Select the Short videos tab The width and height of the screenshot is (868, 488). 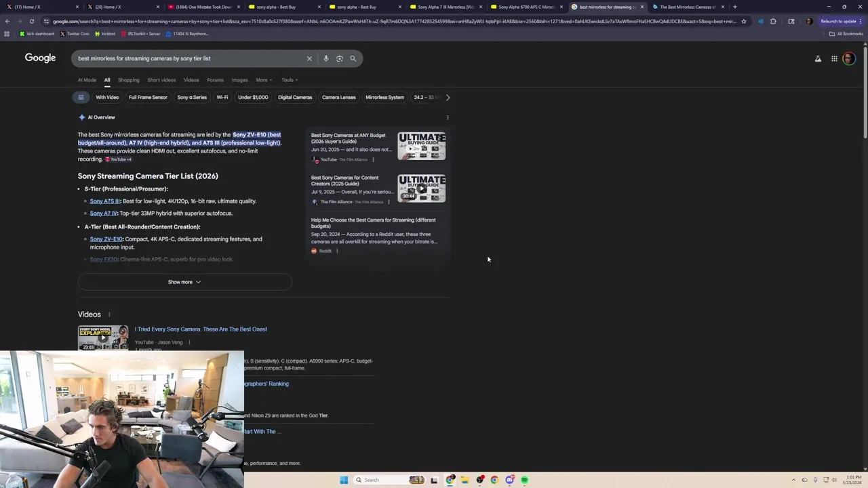point(161,80)
